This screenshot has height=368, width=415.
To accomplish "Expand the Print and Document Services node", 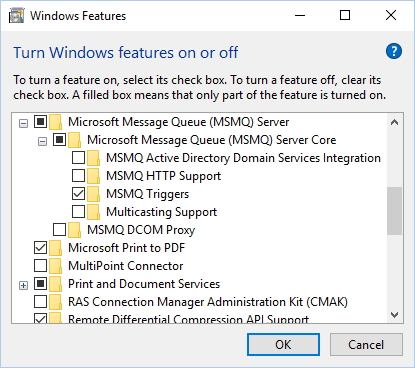I will coord(23,286).
